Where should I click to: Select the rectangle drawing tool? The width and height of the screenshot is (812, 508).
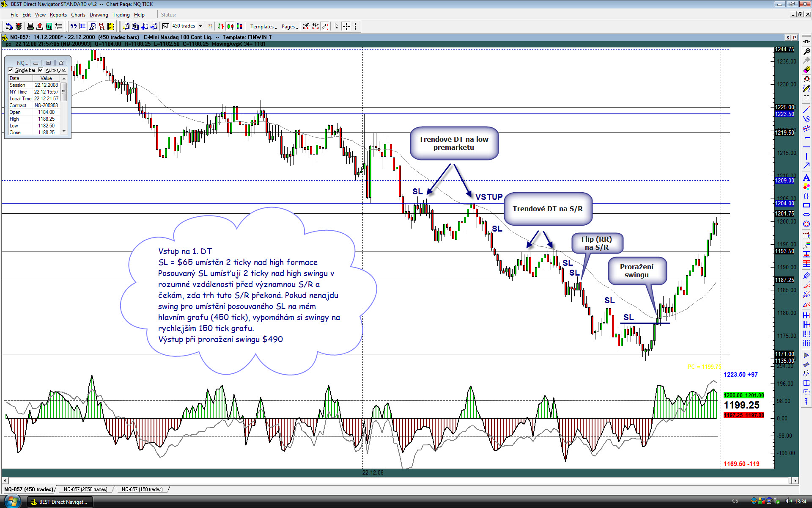[807, 205]
